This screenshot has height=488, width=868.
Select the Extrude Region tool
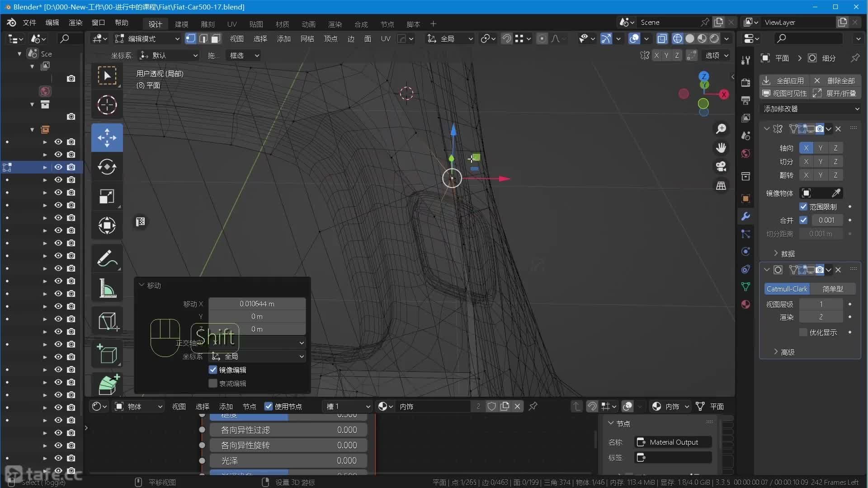click(107, 384)
